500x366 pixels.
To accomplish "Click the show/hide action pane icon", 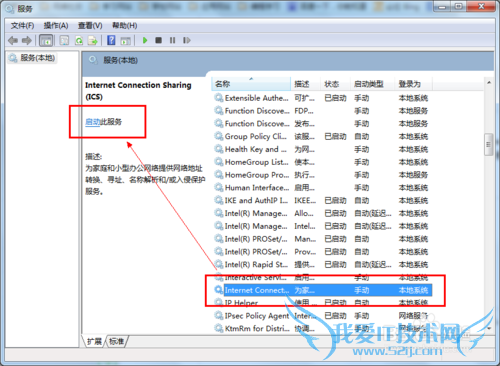I will pyautogui.click(x=125, y=40).
